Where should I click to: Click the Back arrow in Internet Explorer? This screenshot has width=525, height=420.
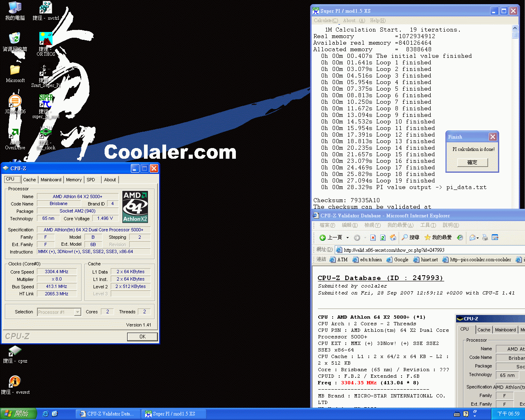pos(331,237)
